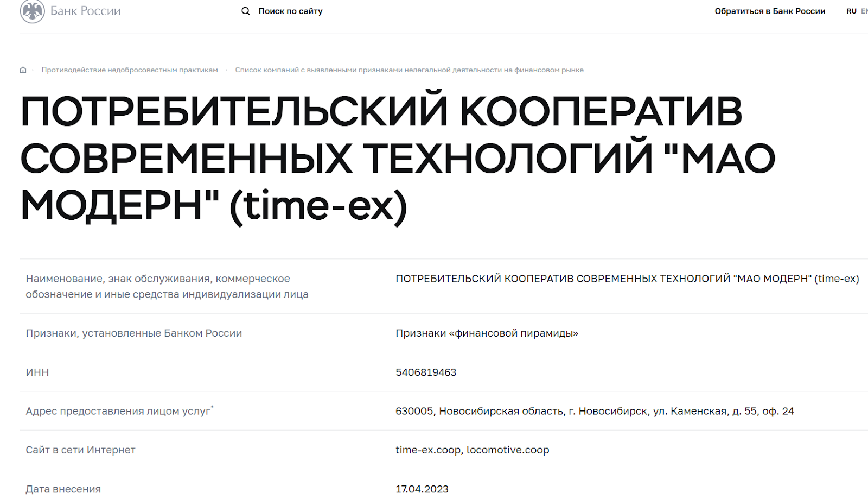The width and height of the screenshot is (868, 499).
Task: Switch the site language to EN
Action: tap(865, 10)
